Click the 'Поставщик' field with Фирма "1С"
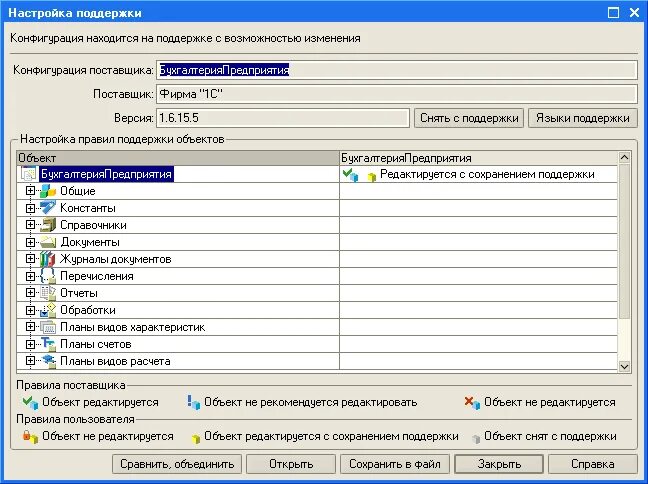 coord(397,94)
